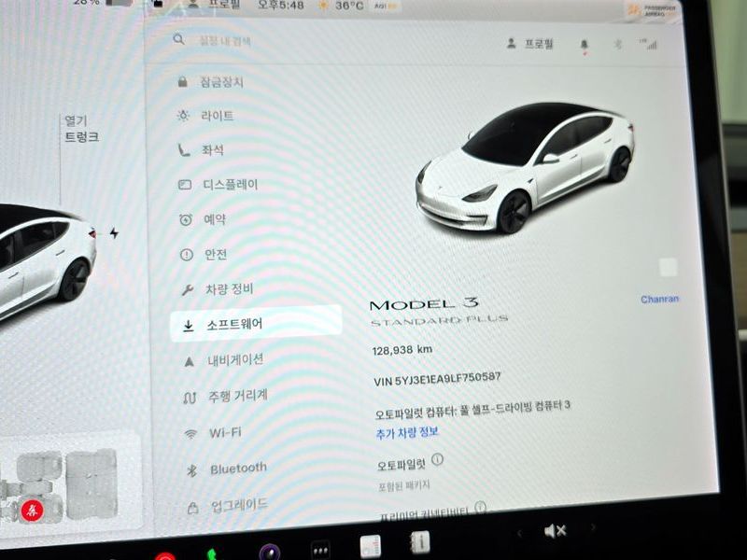747x560 pixels.
Task: Tap the STANDARD PLUS trim label
Action: pos(439,320)
